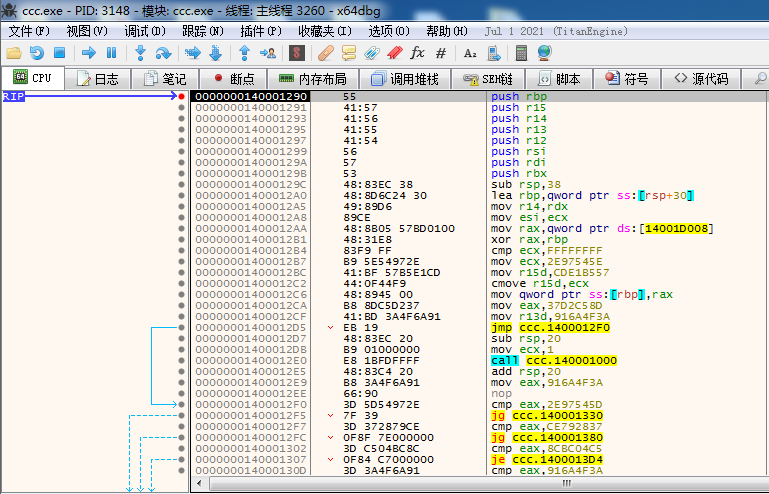Select the opcode bytes 48:83EC 38
Viewport: 769px width, 494px height.
point(378,184)
